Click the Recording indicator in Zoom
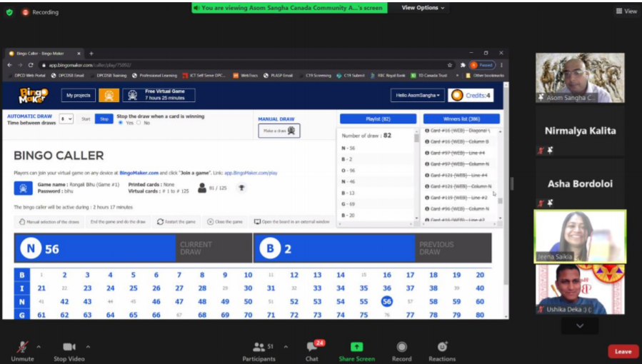Screen dimensions: 642x364 click(x=40, y=12)
